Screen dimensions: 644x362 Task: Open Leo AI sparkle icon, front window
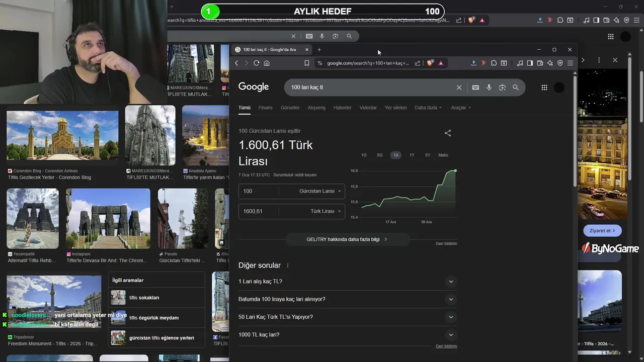[550, 63]
